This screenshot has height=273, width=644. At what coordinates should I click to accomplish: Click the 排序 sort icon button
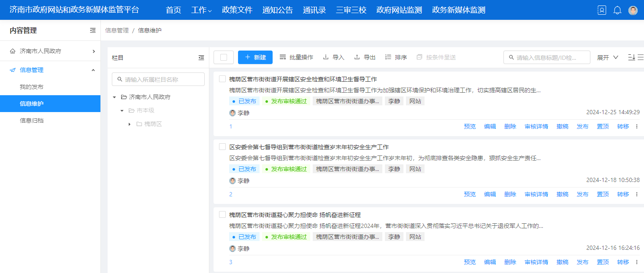(396, 57)
